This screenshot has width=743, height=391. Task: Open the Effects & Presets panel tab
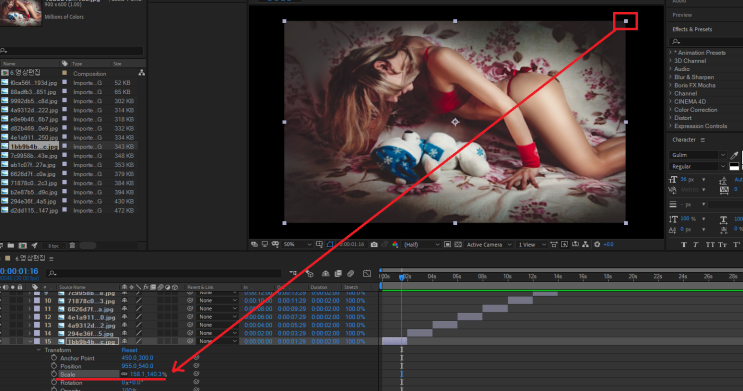[x=692, y=29]
